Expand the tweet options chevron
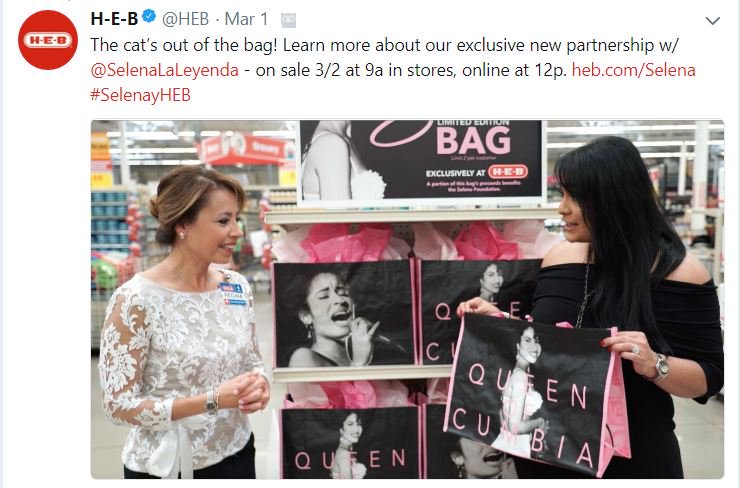This screenshot has height=488, width=740. coord(712,21)
